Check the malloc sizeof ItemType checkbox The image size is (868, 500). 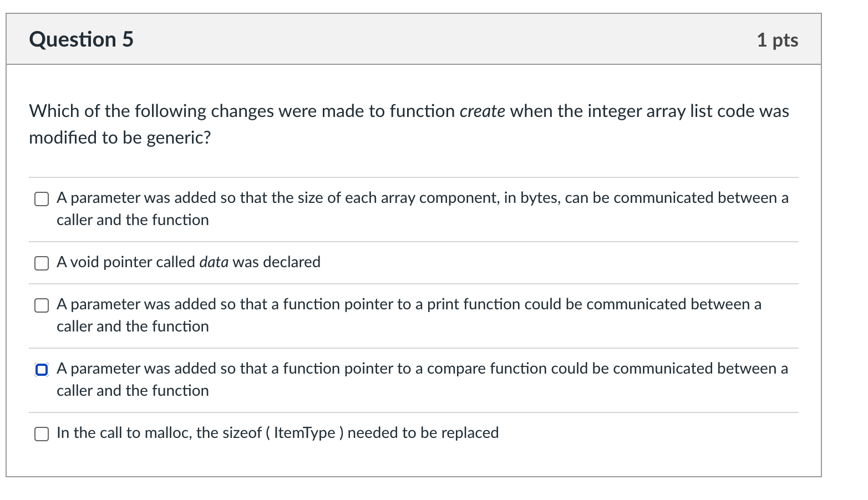point(42,434)
